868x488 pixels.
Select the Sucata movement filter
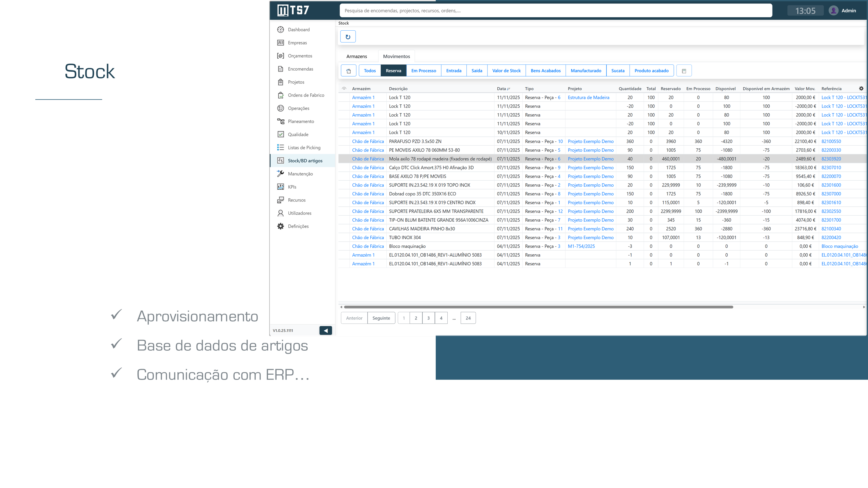[x=618, y=71]
